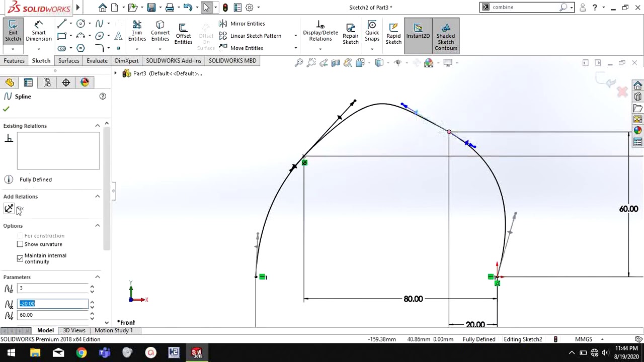Click the Zoom to Fit icon
644x362 pixels.
[x=299, y=62]
